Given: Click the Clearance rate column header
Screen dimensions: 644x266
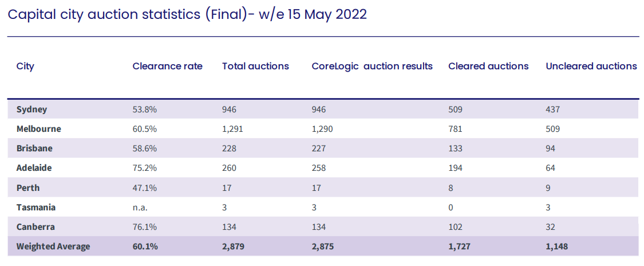Looking at the screenshot, I should pos(167,66).
